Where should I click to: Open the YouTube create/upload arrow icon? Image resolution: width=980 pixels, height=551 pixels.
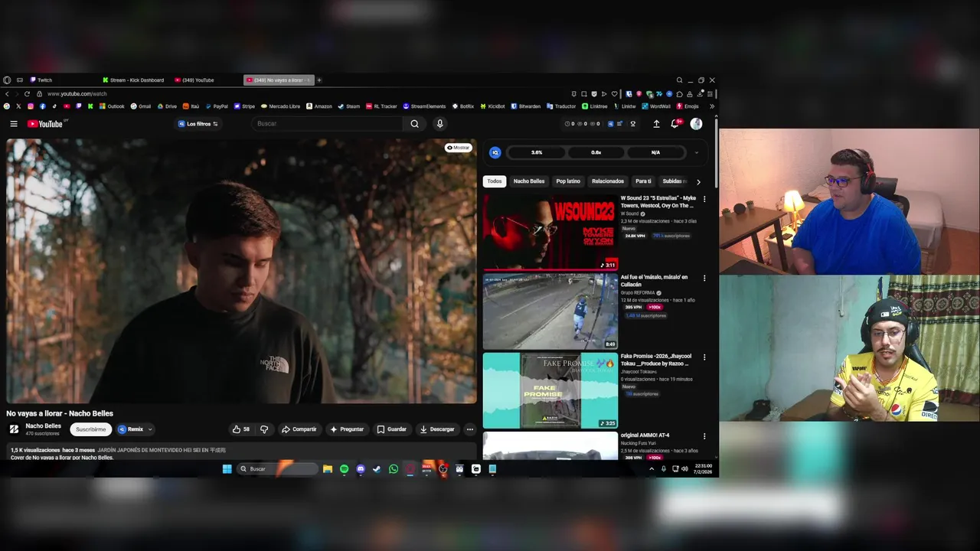pyautogui.click(x=656, y=124)
